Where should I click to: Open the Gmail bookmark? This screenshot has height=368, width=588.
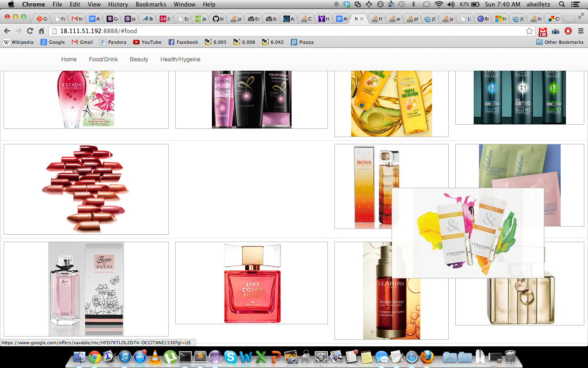tap(82, 42)
